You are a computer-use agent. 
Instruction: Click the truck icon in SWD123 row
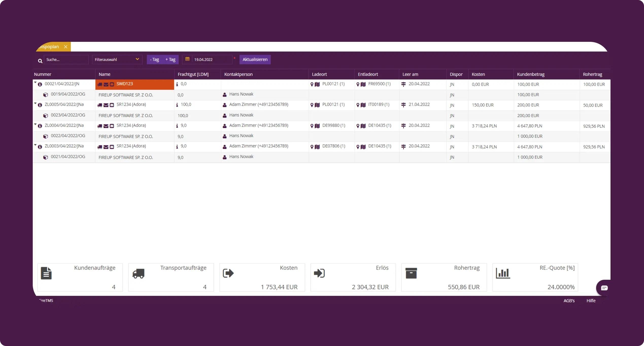100,84
